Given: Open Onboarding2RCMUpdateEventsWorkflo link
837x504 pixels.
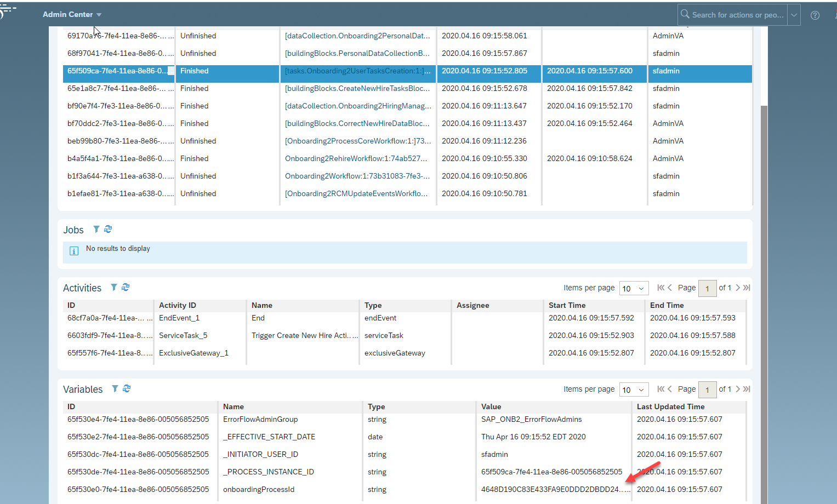Looking at the screenshot, I should (x=356, y=193).
